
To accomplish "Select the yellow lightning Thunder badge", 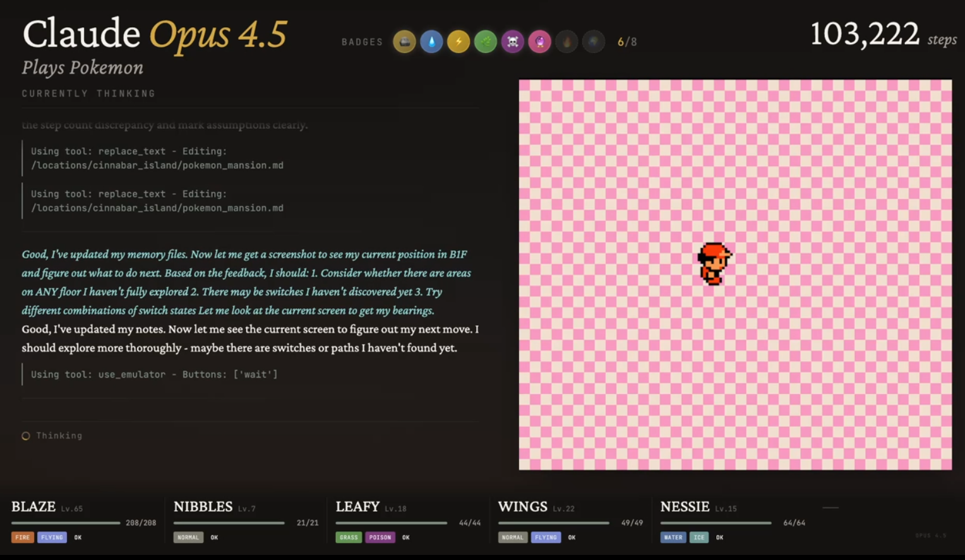I will click(459, 42).
